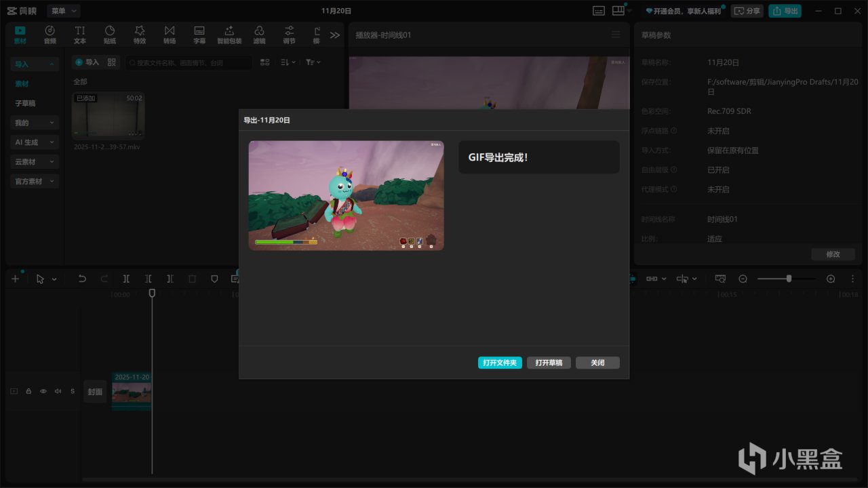Zoom in the timeline
The width and height of the screenshot is (868, 488).
[831, 279]
